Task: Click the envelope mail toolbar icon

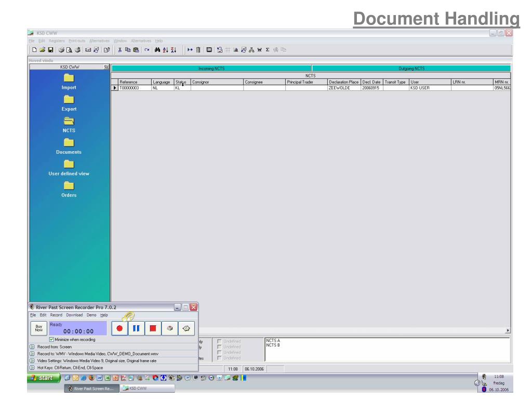Action: (88, 50)
